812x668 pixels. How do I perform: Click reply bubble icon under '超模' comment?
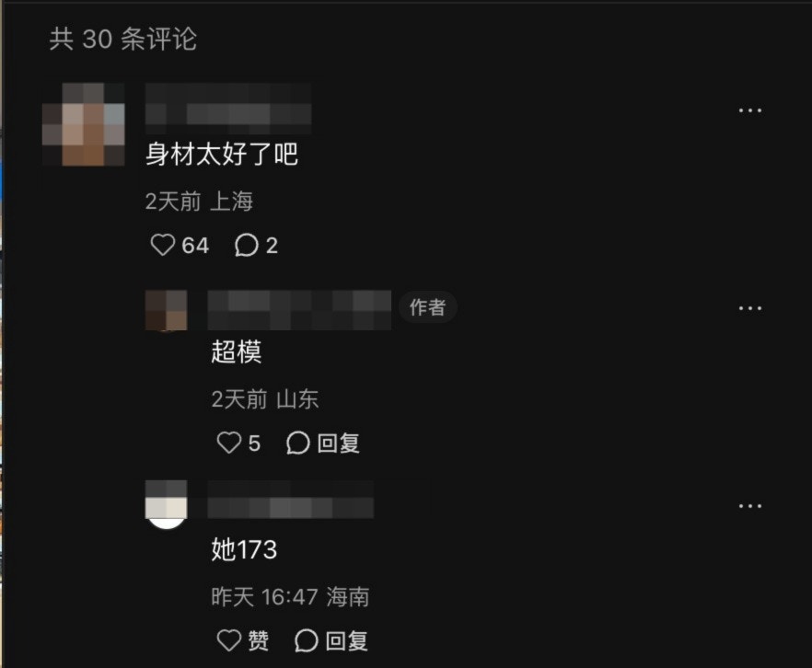click(x=297, y=443)
